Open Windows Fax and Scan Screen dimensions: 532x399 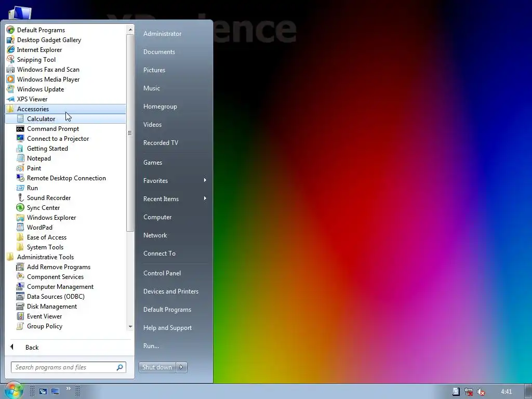point(65,70)
